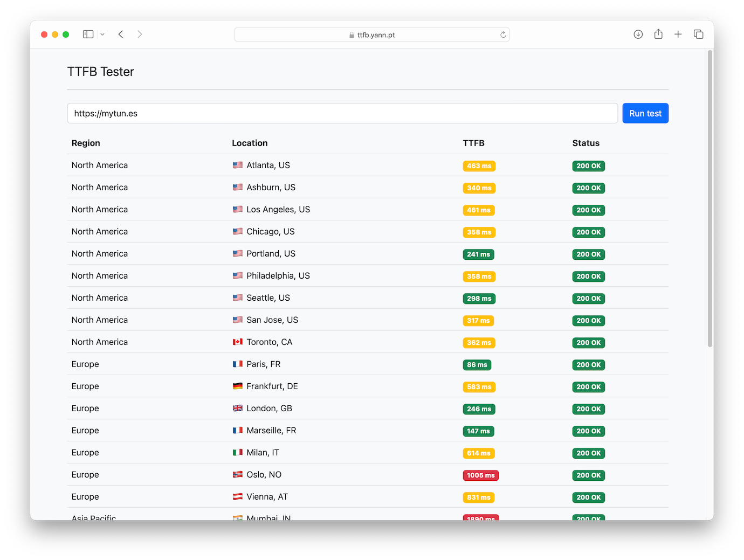Click the forward navigation arrow
This screenshot has height=560, width=744.
click(x=140, y=34)
